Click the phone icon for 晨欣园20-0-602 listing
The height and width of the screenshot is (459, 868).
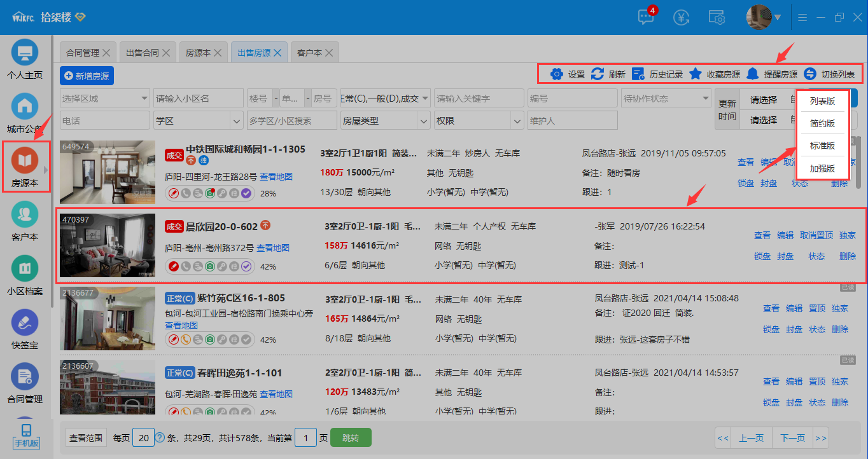tap(186, 266)
